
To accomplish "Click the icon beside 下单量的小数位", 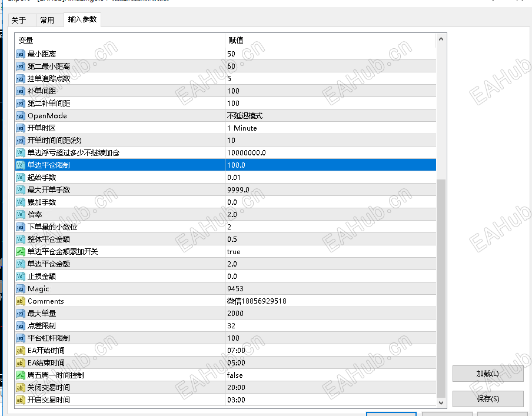I will (x=21, y=227).
